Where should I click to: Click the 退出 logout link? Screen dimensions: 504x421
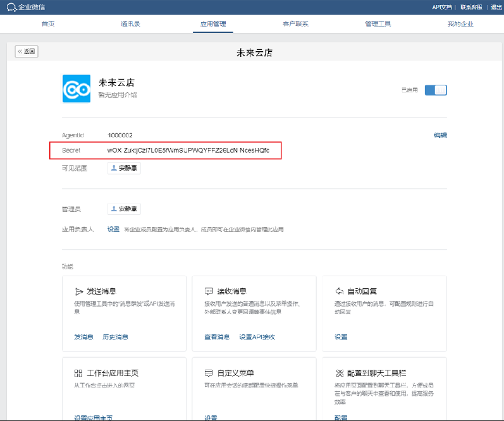496,7
